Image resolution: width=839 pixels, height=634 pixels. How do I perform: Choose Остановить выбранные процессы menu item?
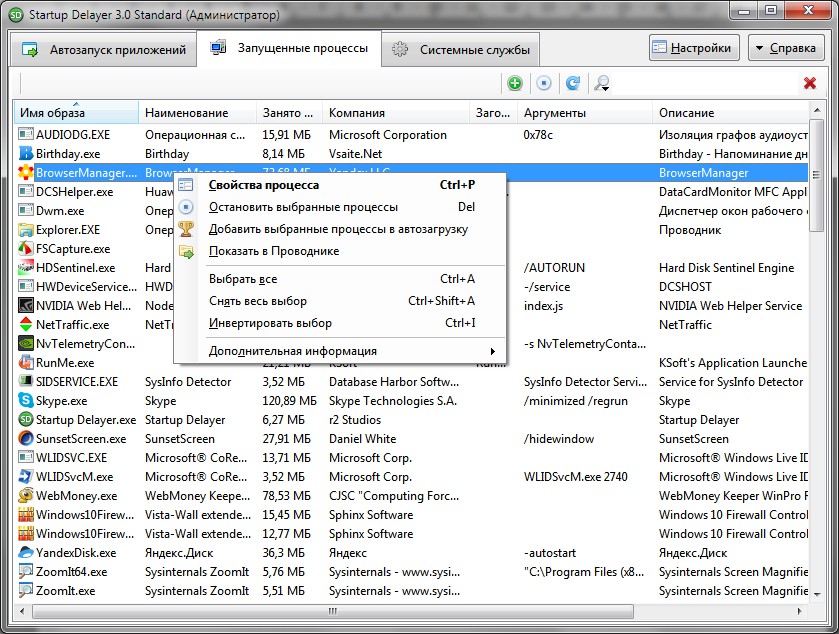point(341,207)
